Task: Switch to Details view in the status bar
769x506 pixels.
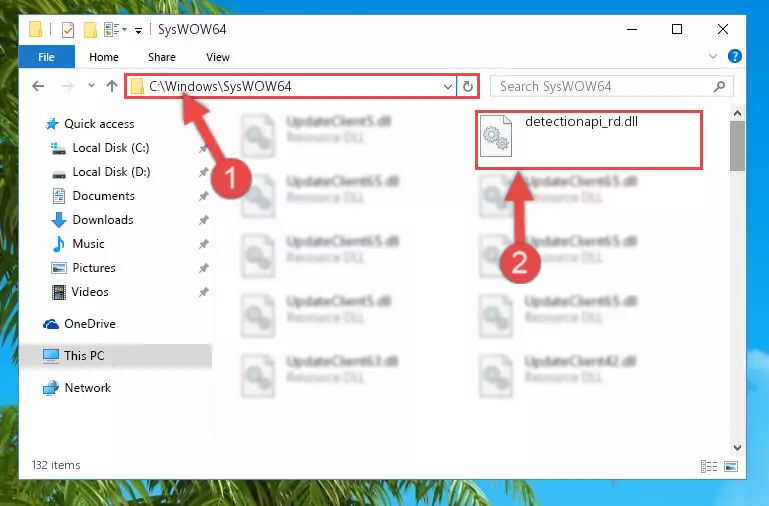Action: tap(709, 466)
